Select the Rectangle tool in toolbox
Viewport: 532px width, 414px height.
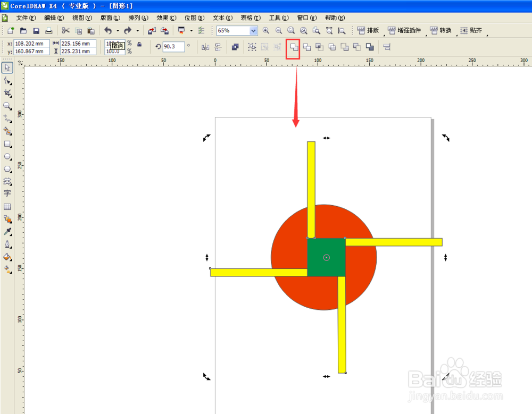pyautogui.click(x=7, y=144)
